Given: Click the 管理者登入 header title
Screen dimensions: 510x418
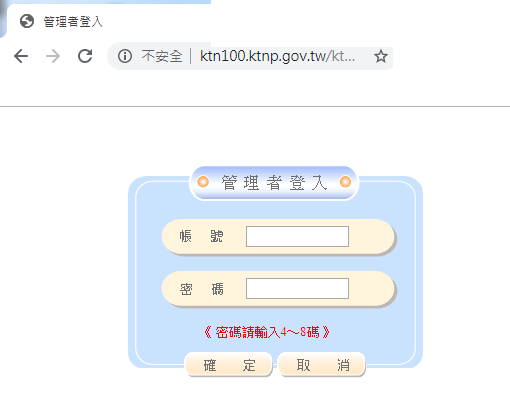Looking at the screenshot, I should 274,183.
